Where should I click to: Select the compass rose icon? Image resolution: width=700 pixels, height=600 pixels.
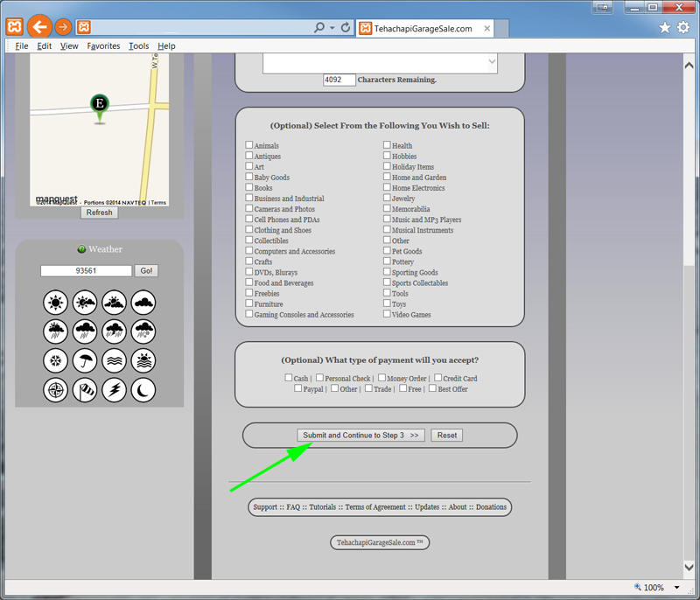pyautogui.click(x=55, y=390)
